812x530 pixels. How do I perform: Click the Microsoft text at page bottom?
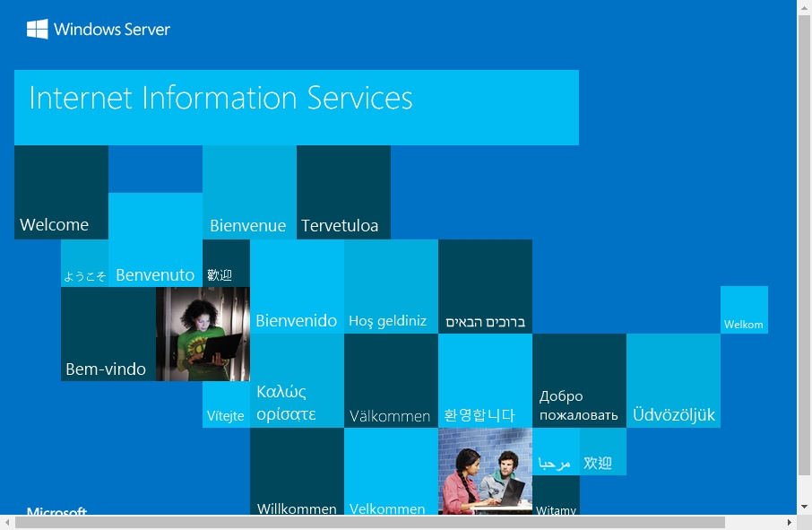pos(56,511)
